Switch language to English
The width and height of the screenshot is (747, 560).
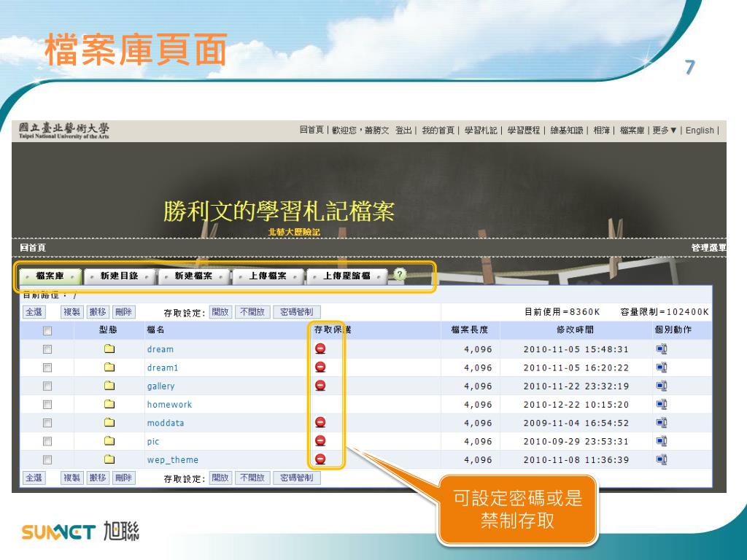click(700, 131)
